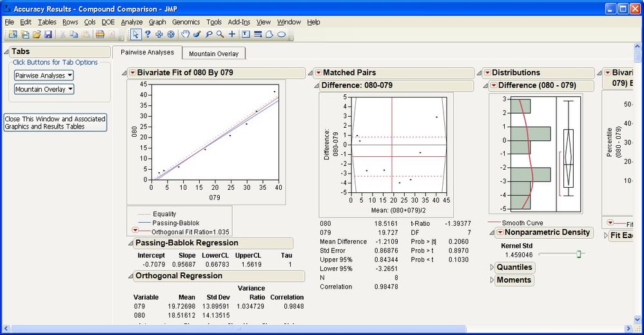
Task: Click the New Script toolbar icon
Action: coord(24,34)
